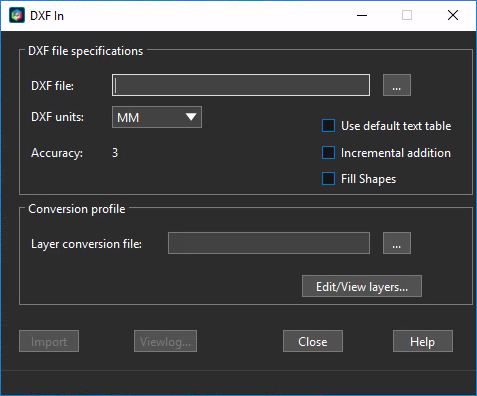Open Help for DXF import
Viewport: 477px width, 396px height.
(x=423, y=341)
